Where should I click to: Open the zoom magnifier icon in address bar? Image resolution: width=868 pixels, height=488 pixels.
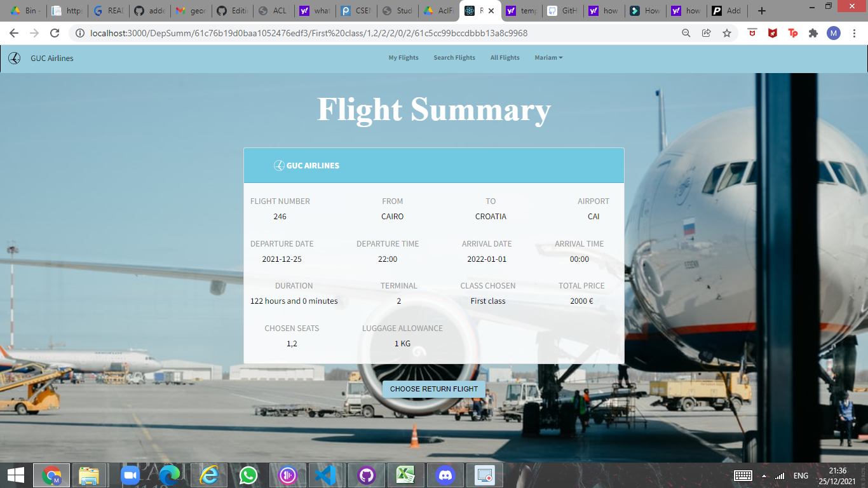686,33
